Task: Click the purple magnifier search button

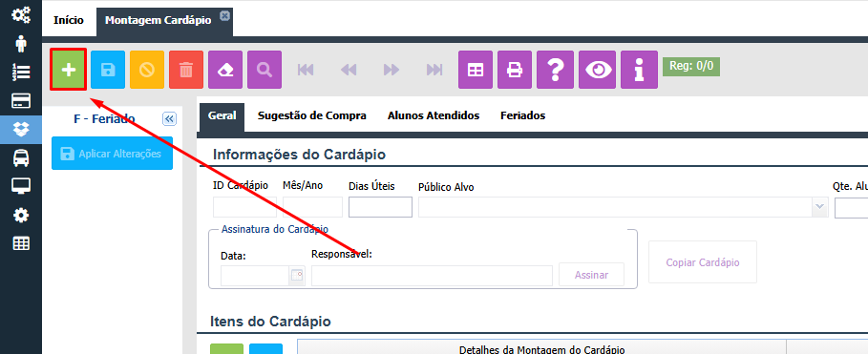Action: pyautogui.click(x=265, y=70)
